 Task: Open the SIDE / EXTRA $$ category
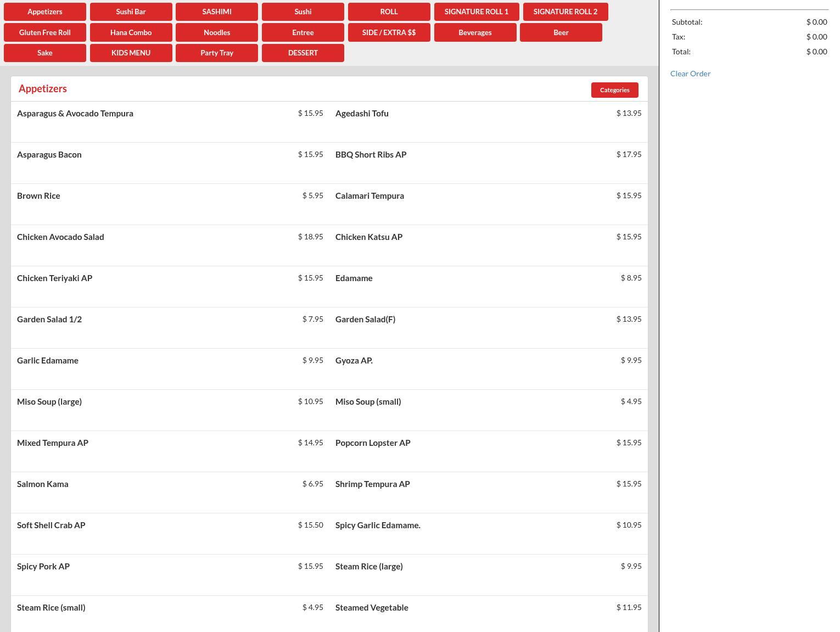coord(389,32)
